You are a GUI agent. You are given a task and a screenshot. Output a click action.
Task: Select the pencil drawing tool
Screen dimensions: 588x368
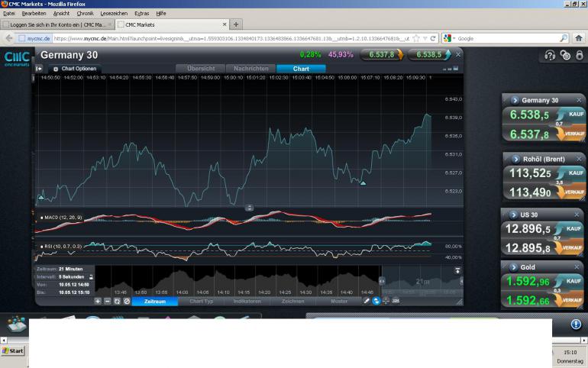point(367,301)
